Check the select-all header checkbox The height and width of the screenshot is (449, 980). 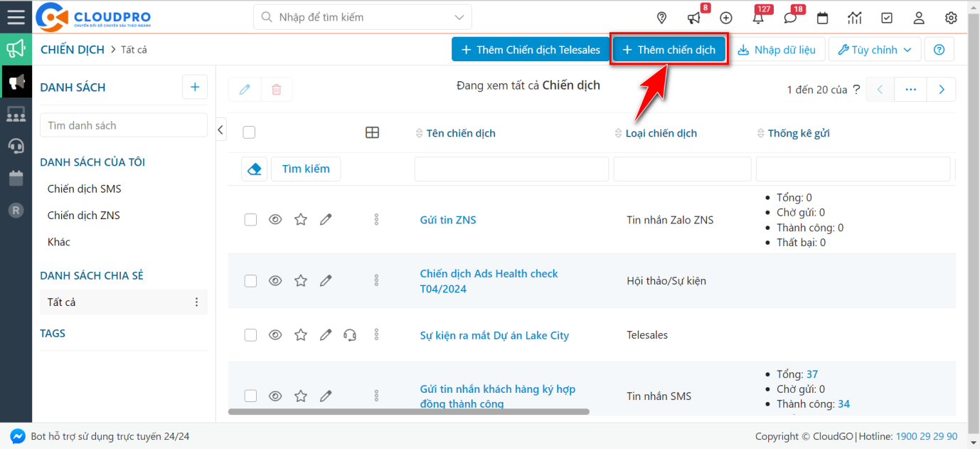pyautogui.click(x=249, y=132)
